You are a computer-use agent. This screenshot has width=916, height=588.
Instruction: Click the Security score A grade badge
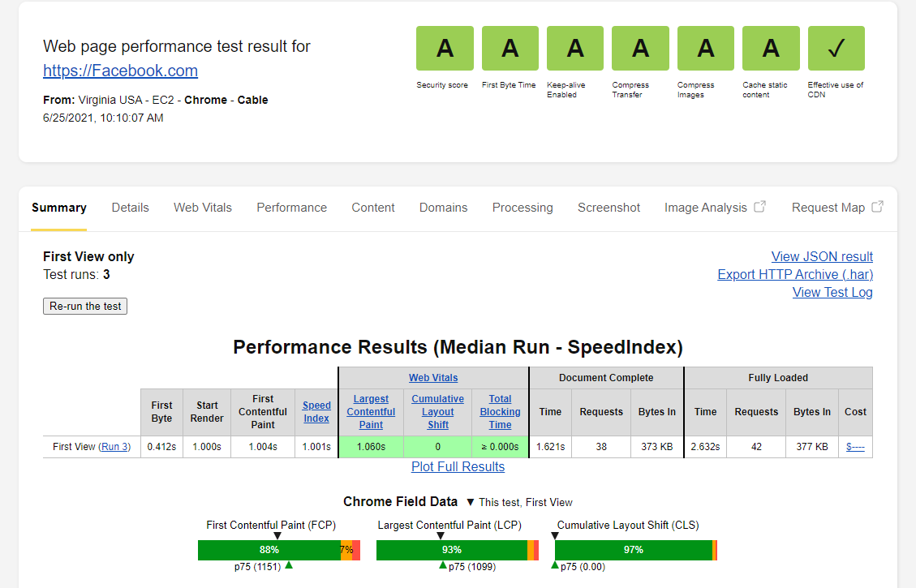[445, 48]
